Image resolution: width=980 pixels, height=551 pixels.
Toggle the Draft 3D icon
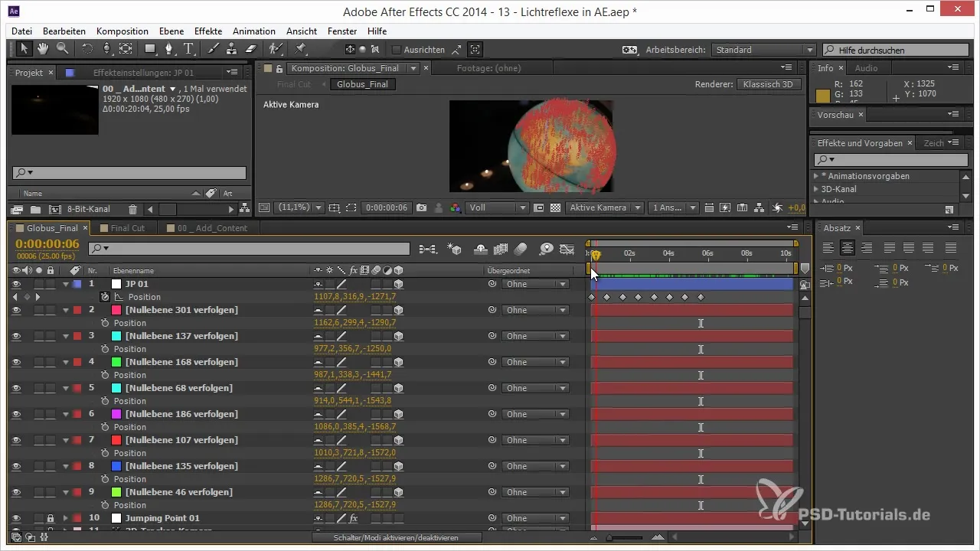pyautogui.click(x=454, y=249)
